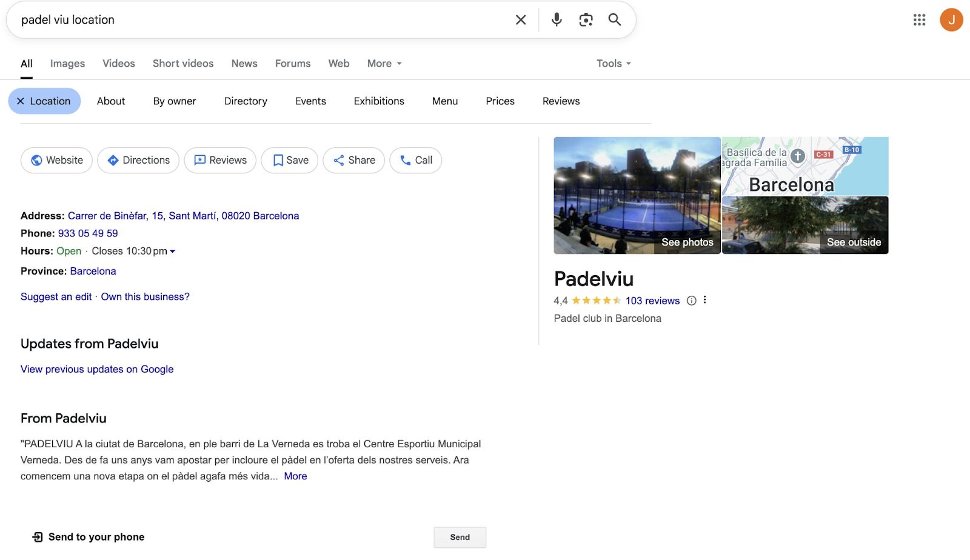Click the Directions button
Screen dimensions: 970x560
click(138, 161)
